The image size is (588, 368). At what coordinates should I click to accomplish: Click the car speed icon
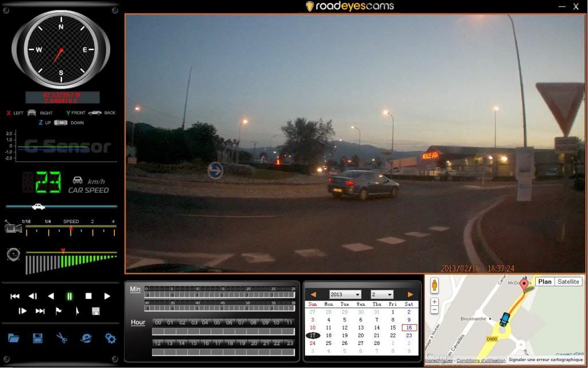pyautogui.click(x=78, y=180)
